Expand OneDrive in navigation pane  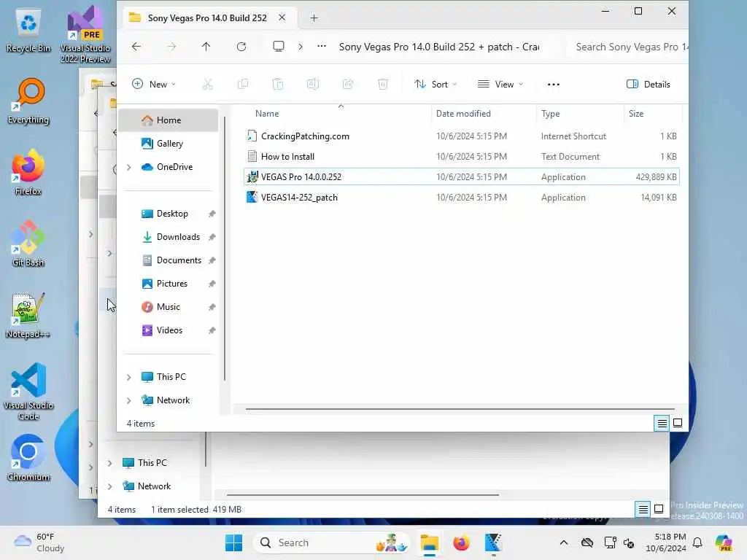coord(128,167)
